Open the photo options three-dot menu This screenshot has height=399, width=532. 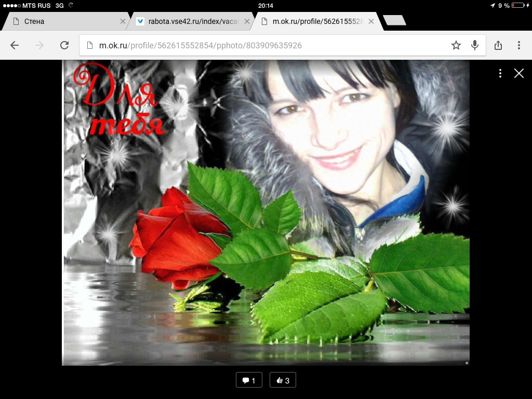[x=500, y=73]
